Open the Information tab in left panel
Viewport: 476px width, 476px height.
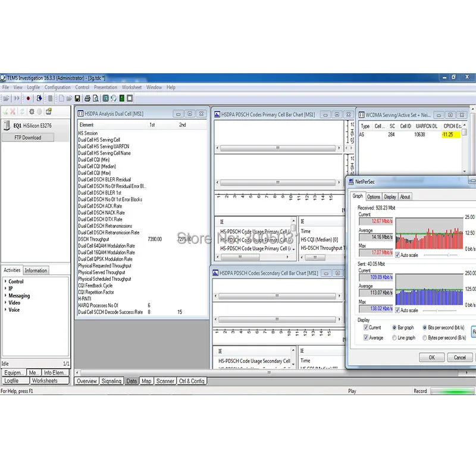[x=36, y=271]
